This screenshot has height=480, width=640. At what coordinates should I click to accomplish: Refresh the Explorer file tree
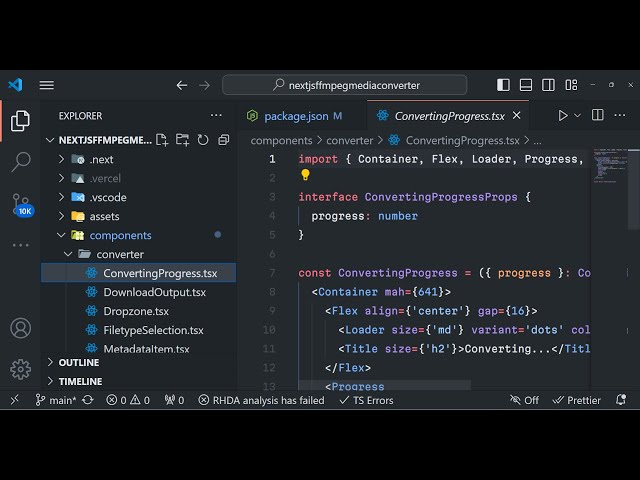(204, 140)
